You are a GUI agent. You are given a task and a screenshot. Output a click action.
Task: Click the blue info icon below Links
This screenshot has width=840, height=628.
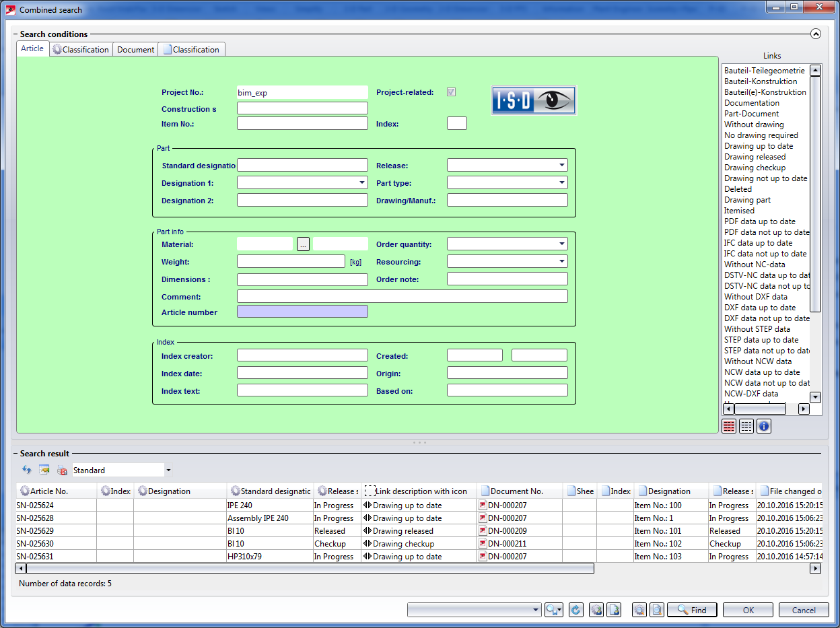(763, 426)
